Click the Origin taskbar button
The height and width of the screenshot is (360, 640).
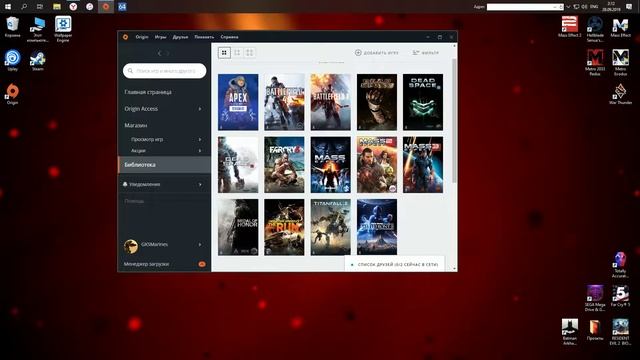(106, 7)
